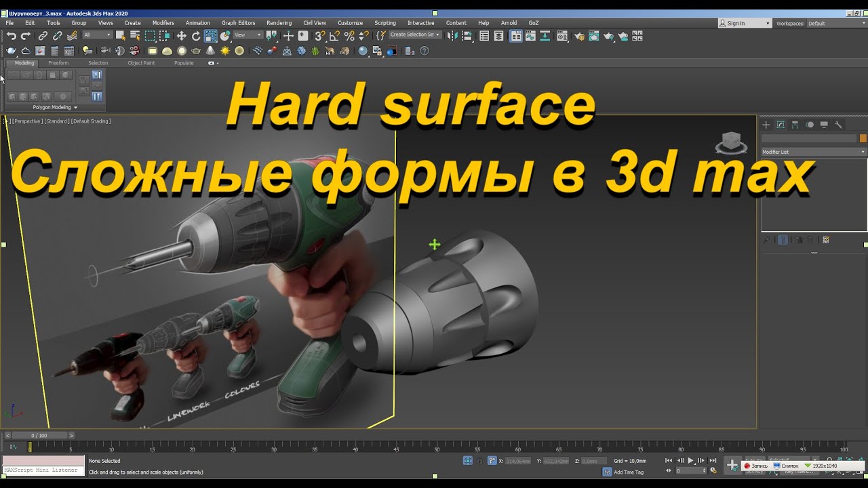This screenshot has height=488, width=868.
Task: Go to the start frame
Action: tap(669, 460)
